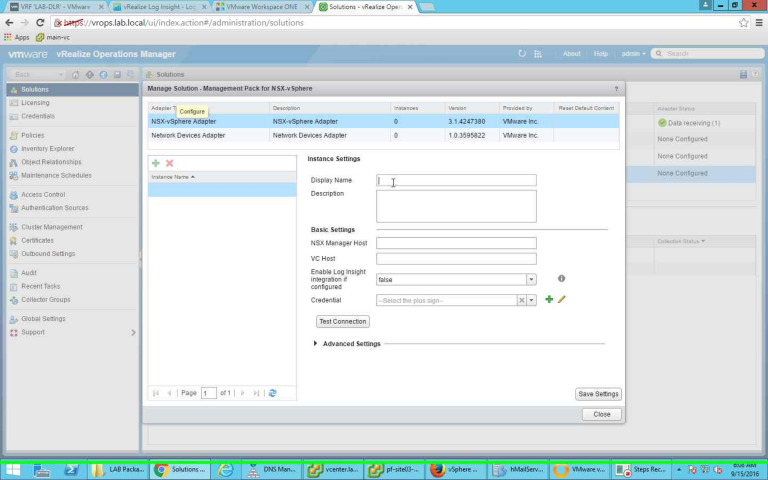Select the Network Devices Adapter row
This screenshot has height=480, width=768.
pos(383,135)
